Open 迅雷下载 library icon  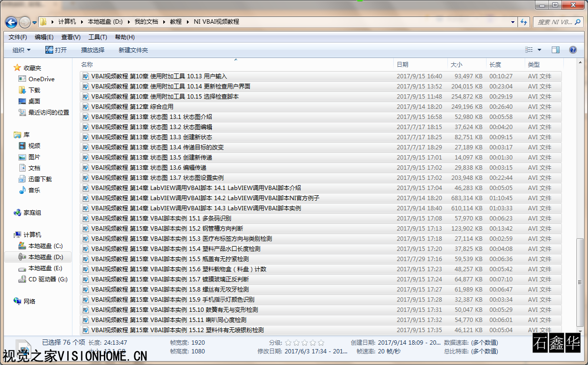tap(22, 179)
